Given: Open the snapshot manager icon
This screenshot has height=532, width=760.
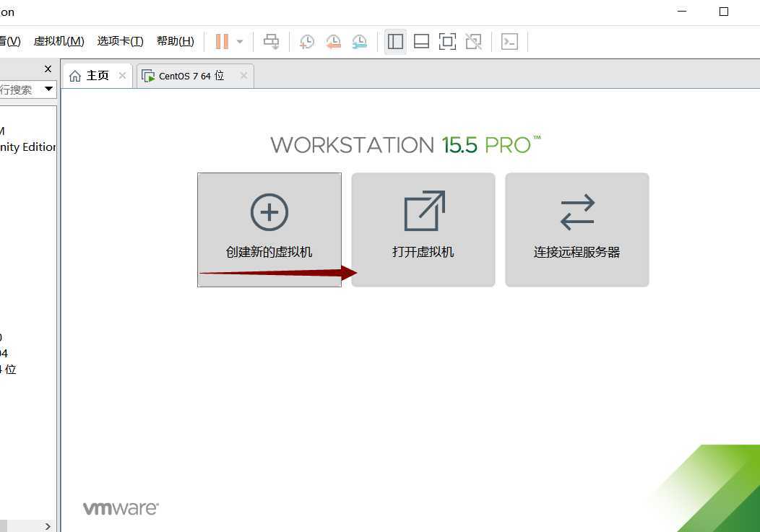Looking at the screenshot, I should tap(359, 42).
